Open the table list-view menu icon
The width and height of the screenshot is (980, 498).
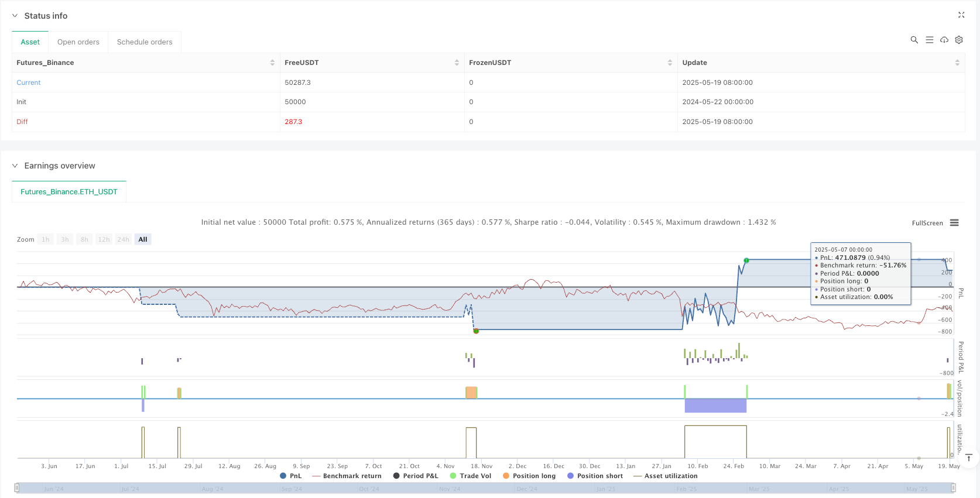click(x=929, y=40)
